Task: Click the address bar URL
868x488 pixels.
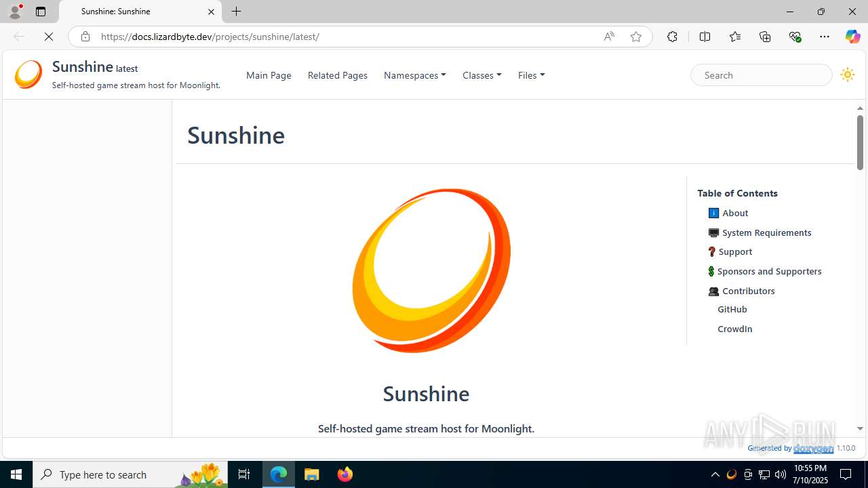Action: [x=210, y=37]
